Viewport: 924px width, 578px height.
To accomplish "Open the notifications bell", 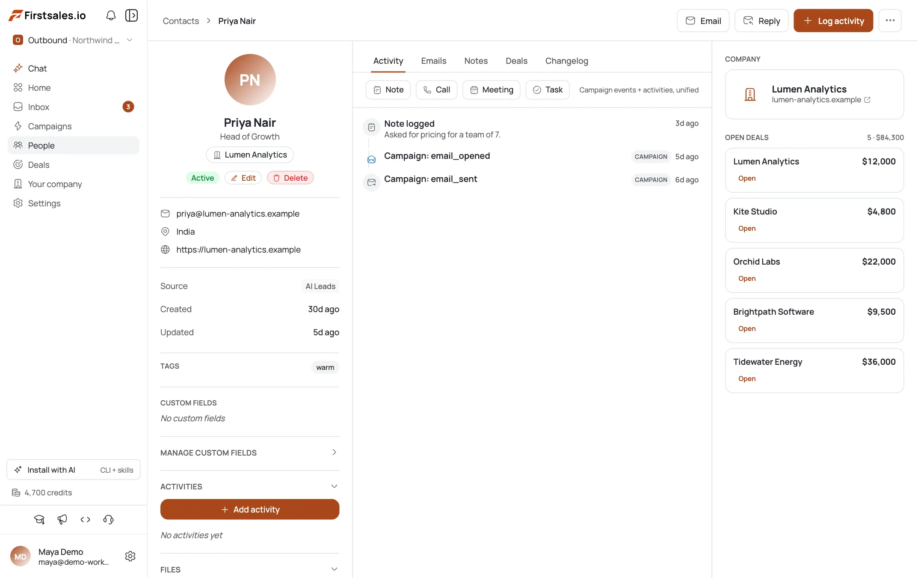I will [x=111, y=15].
